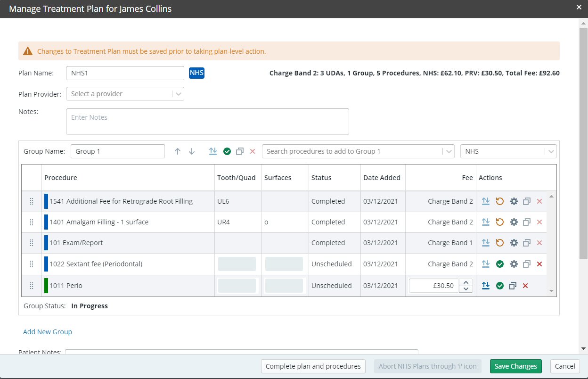The width and height of the screenshot is (588, 379).
Task: Click the copy icon for 1011 Perio
Action: pos(513,286)
